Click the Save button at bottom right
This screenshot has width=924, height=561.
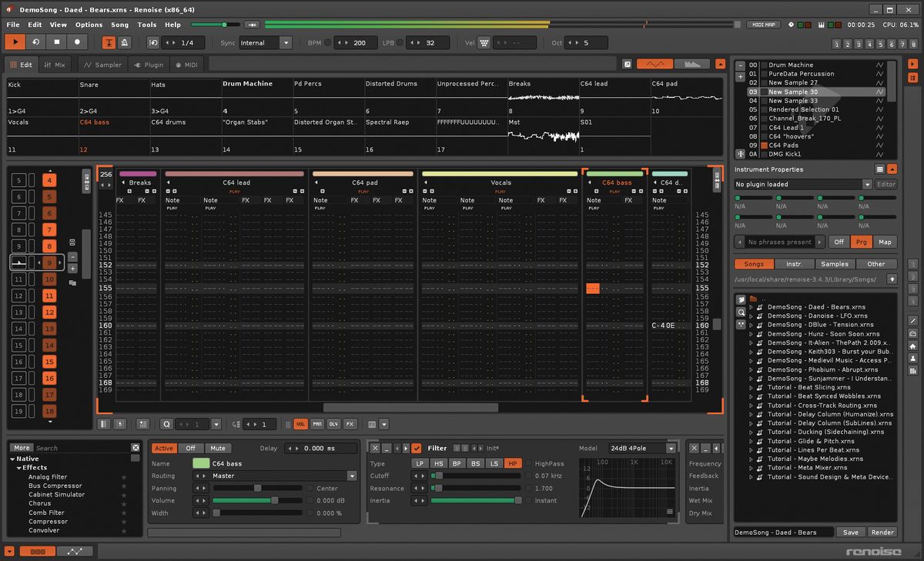(x=850, y=532)
